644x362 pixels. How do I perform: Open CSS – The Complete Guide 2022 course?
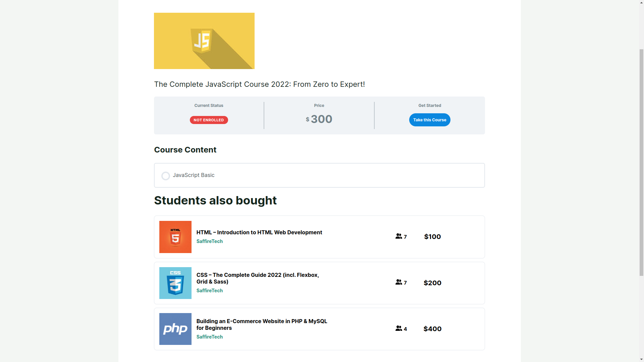tap(258, 278)
